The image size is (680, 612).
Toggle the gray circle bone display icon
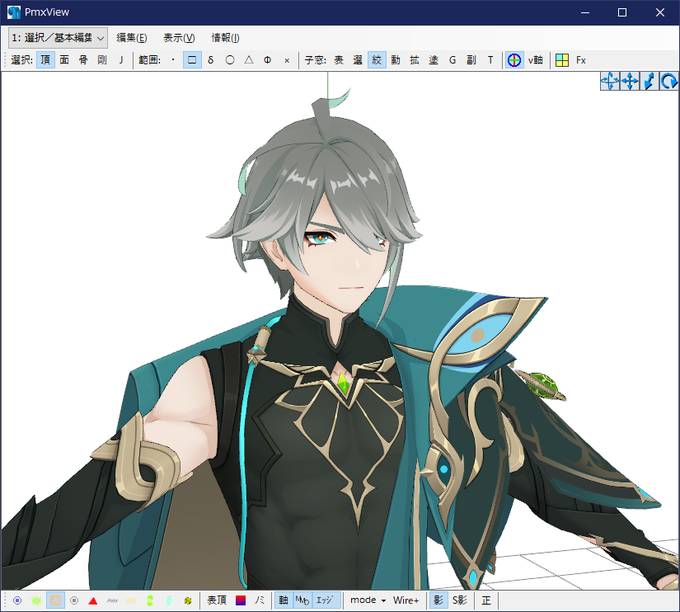coord(74,601)
